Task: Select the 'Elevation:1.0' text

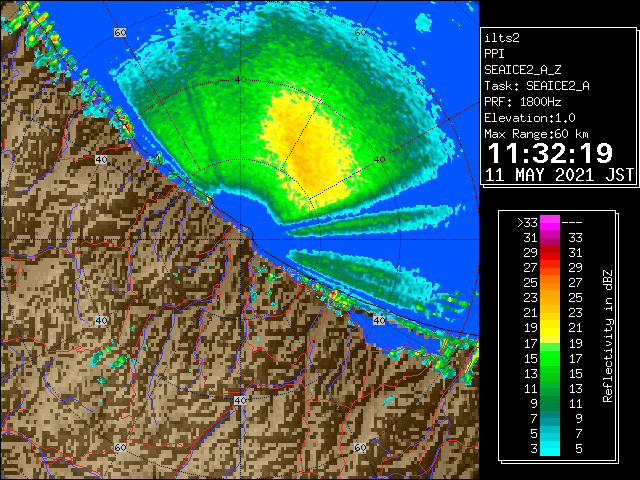Action: (530, 118)
